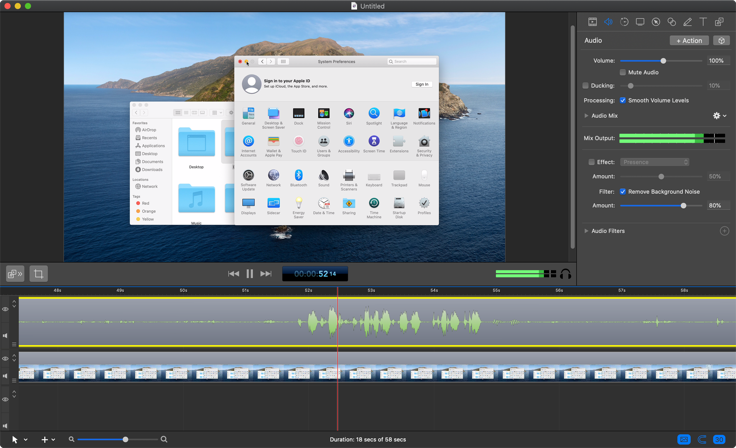Viewport: 736px width, 448px height.
Task: Open the Touch Callout inspector tab
Action: [x=672, y=22]
